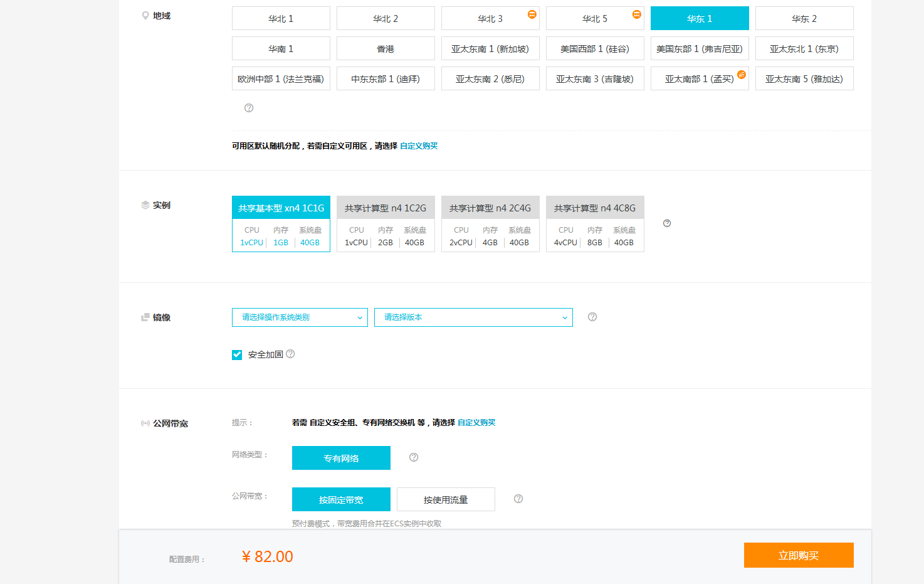924x584 pixels.
Task: Uncheck the 安全加固 checkbox
Action: click(237, 355)
